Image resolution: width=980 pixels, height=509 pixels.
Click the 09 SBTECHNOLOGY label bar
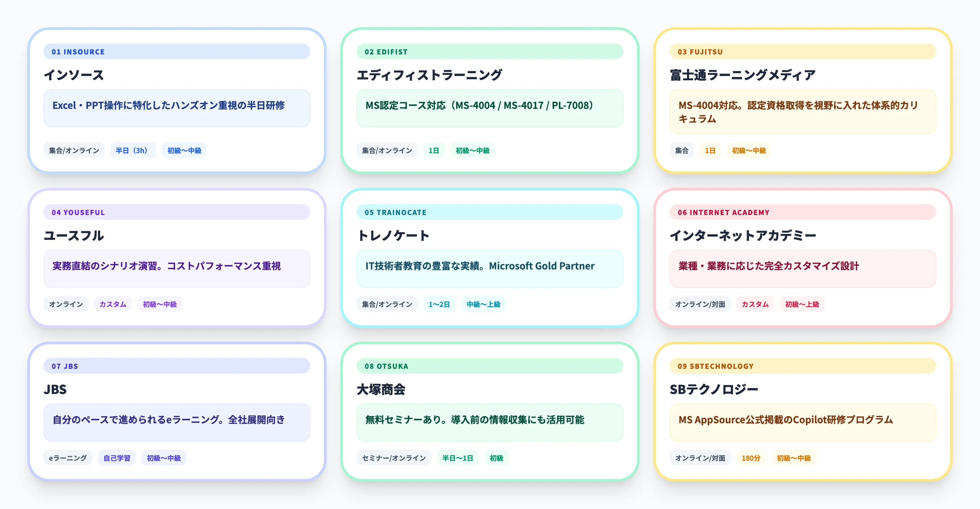pos(803,366)
